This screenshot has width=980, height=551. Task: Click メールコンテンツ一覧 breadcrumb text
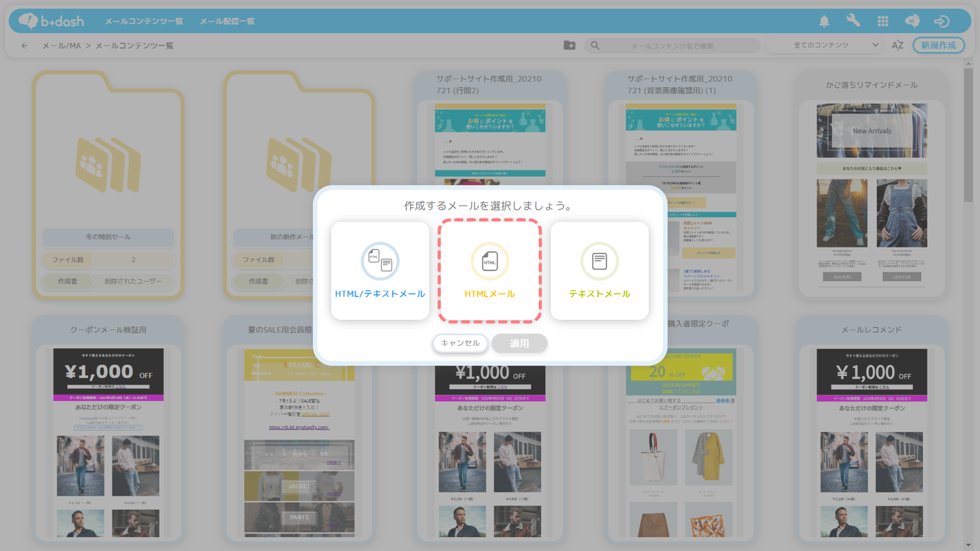pyautogui.click(x=134, y=46)
